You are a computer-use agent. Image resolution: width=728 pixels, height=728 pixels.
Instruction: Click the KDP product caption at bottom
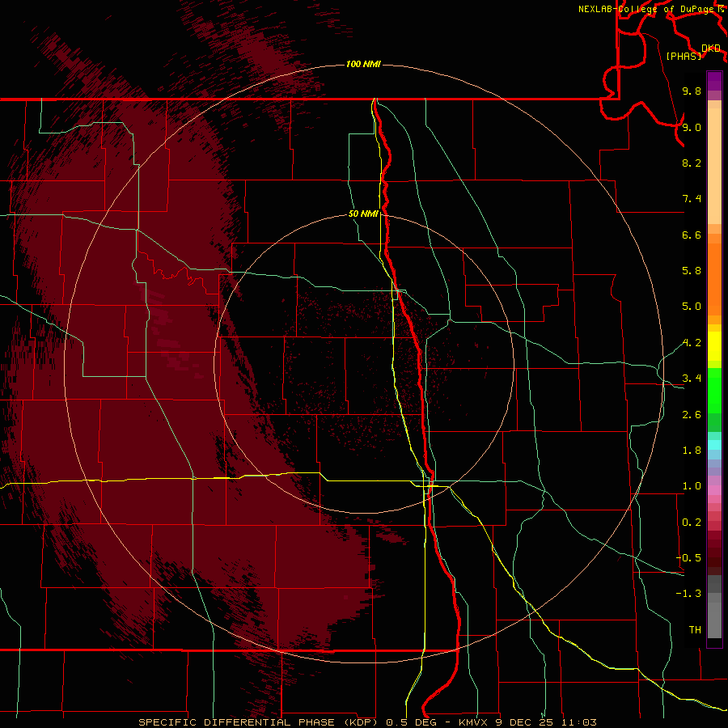click(x=367, y=722)
